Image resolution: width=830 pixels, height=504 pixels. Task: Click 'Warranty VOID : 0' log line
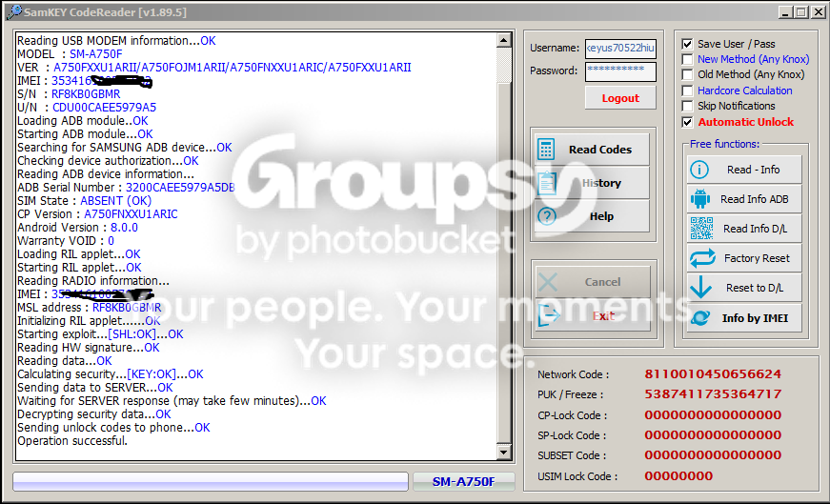click(x=66, y=241)
